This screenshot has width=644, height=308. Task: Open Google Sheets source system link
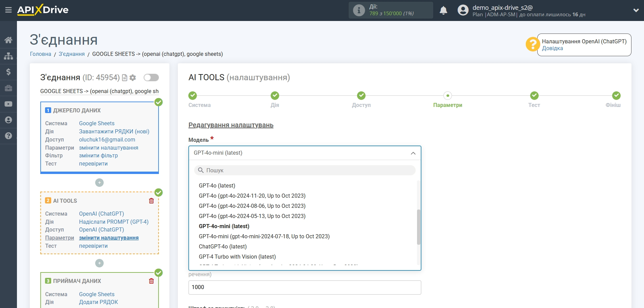pos(97,124)
